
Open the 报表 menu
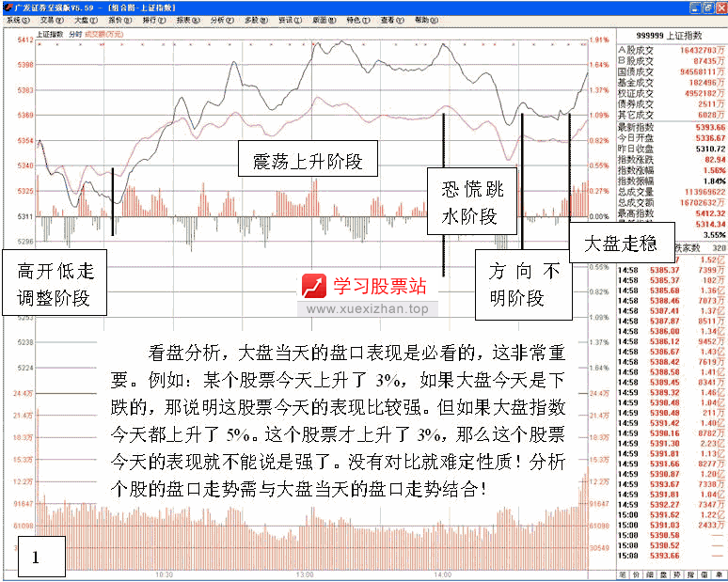point(188,20)
